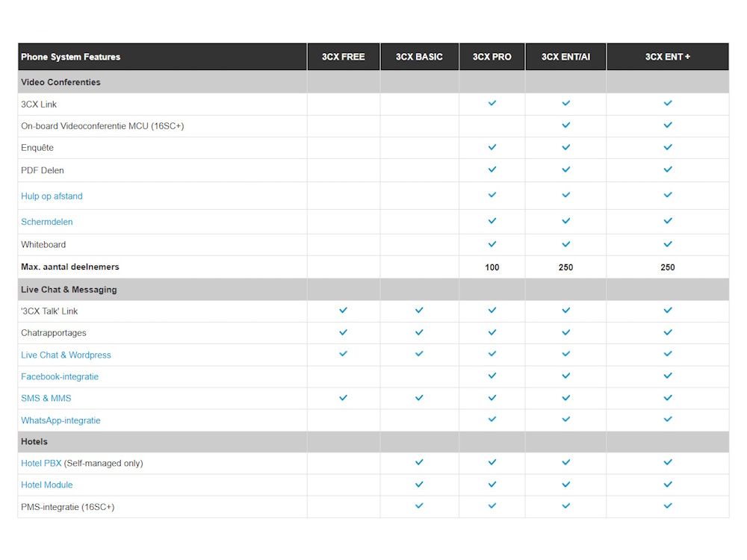This screenshot has height=560, width=747.
Task: Click the Chatrapportages checkmark under 3CX ENT/AI
Action: click(566, 332)
